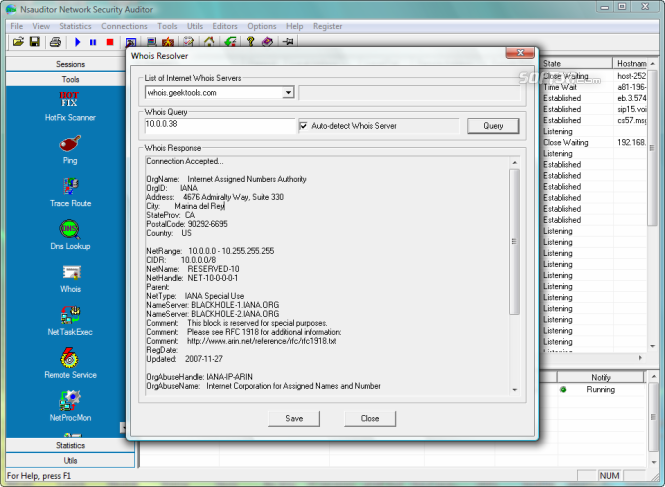Click the Whois Query IP input field
This screenshot has width=665, height=487.
tap(220, 126)
